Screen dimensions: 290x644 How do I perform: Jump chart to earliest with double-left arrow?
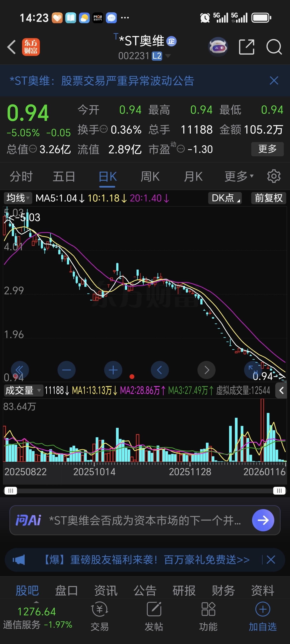pyautogui.click(x=20, y=370)
